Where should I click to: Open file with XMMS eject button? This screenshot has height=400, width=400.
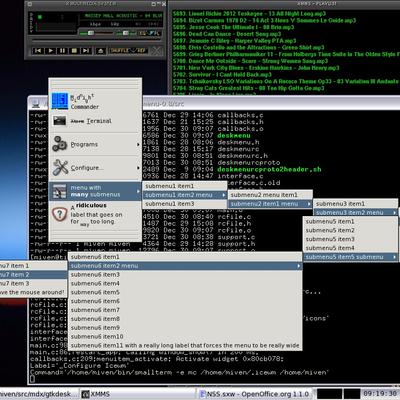[100, 51]
